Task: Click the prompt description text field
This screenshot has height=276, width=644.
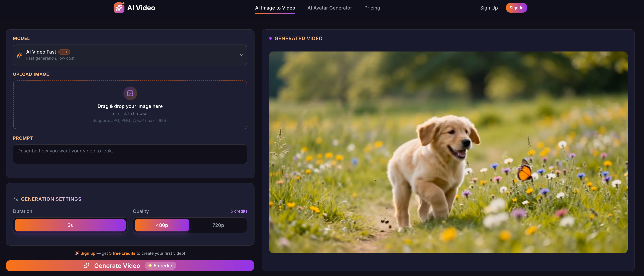Action: tap(130, 154)
